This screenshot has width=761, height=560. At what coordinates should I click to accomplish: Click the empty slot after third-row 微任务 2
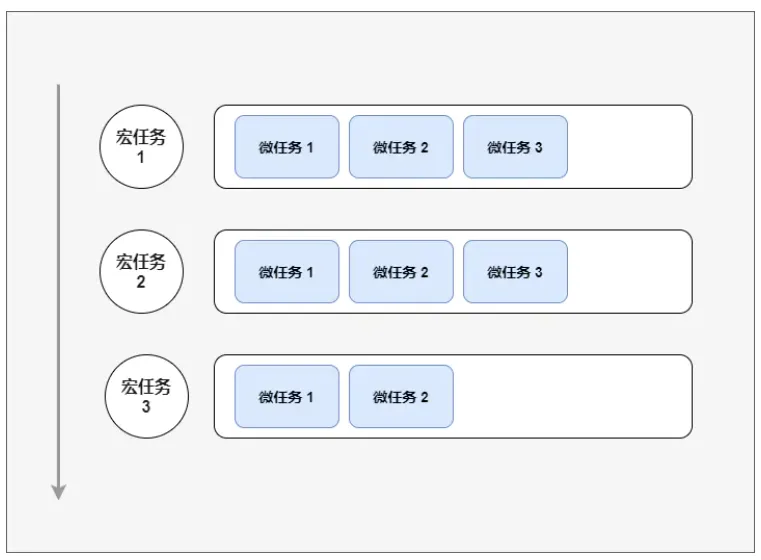click(x=570, y=396)
